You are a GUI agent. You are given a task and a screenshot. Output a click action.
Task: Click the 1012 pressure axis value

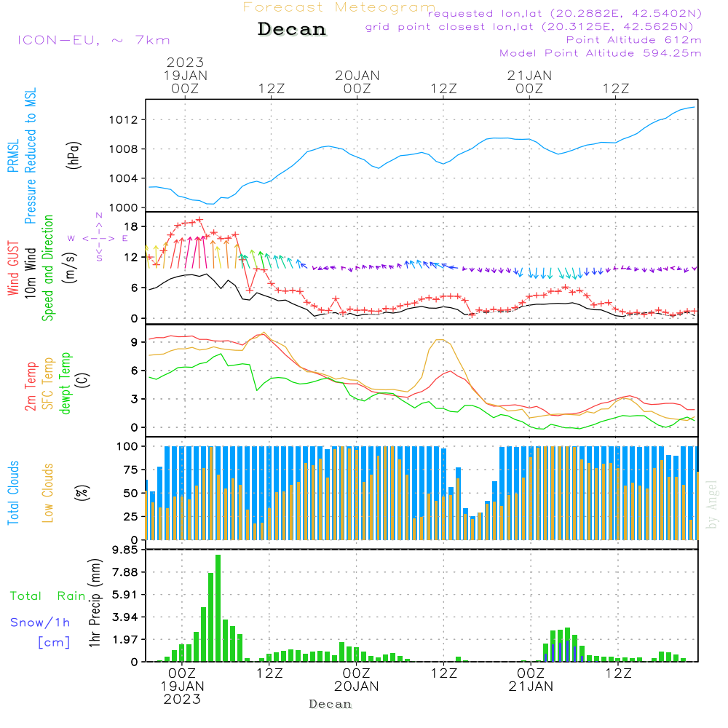click(x=124, y=120)
